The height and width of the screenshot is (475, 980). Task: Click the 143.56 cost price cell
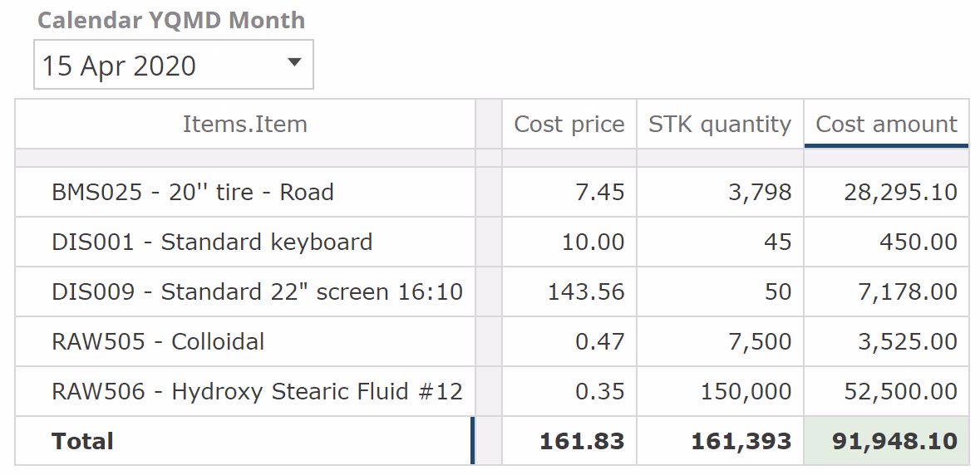(586, 292)
